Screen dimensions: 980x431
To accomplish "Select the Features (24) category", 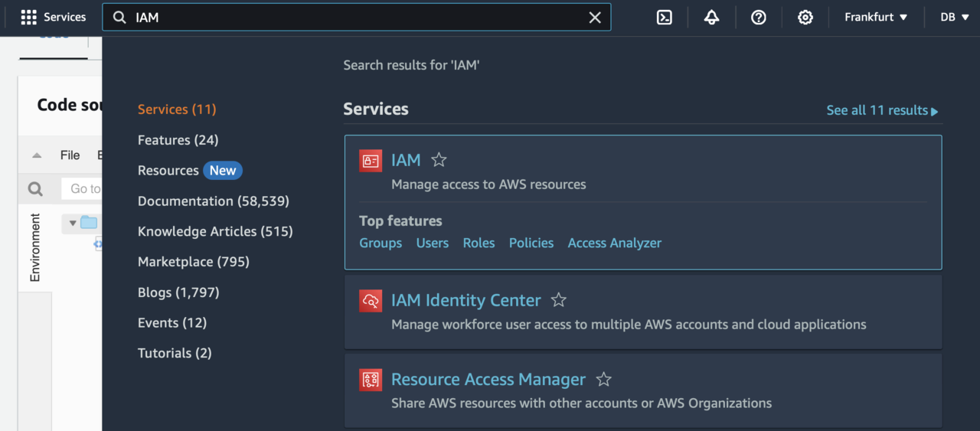I will (178, 140).
